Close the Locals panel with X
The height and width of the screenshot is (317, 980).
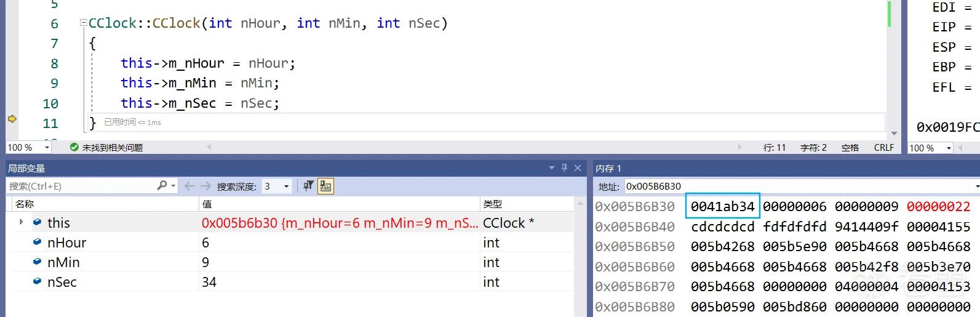(x=578, y=168)
